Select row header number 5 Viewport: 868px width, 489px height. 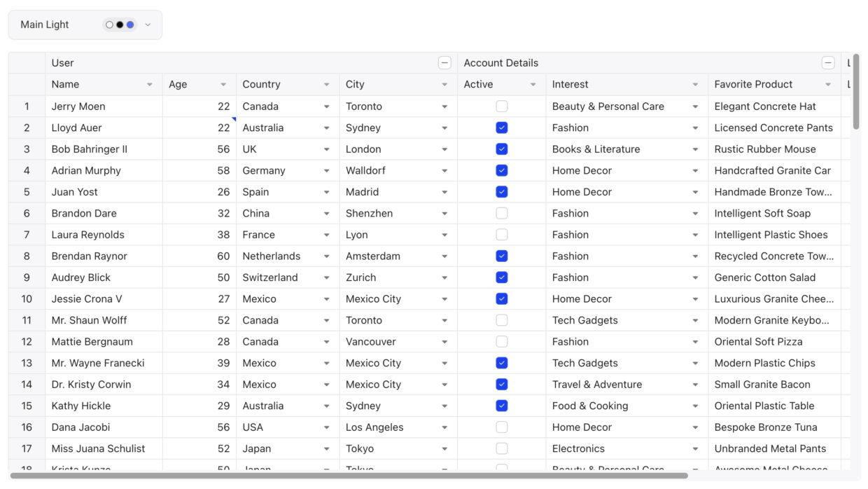(x=27, y=192)
